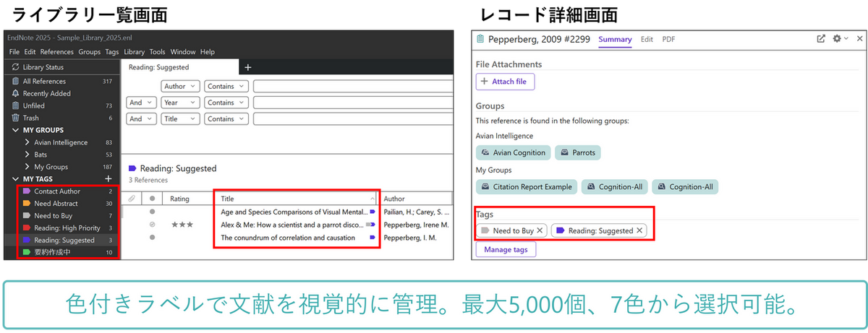Click the Manage tags button
This screenshot has height=333, width=868.
[506, 250]
